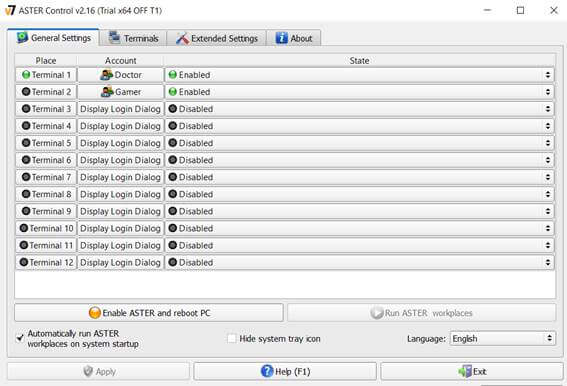This screenshot has width=567, height=386.
Task: Click the green exit door icon
Action: click(465, 372)
